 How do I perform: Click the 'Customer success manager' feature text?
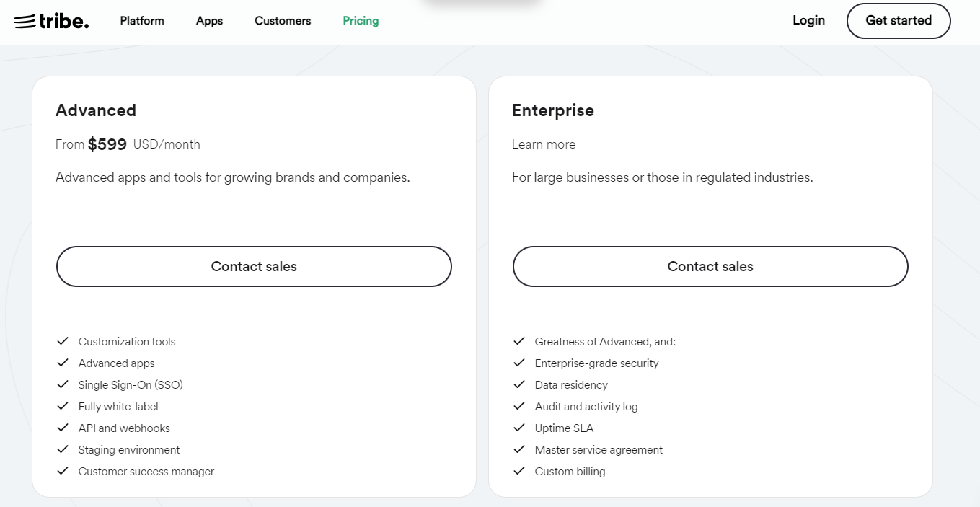[x=146, y=472]
